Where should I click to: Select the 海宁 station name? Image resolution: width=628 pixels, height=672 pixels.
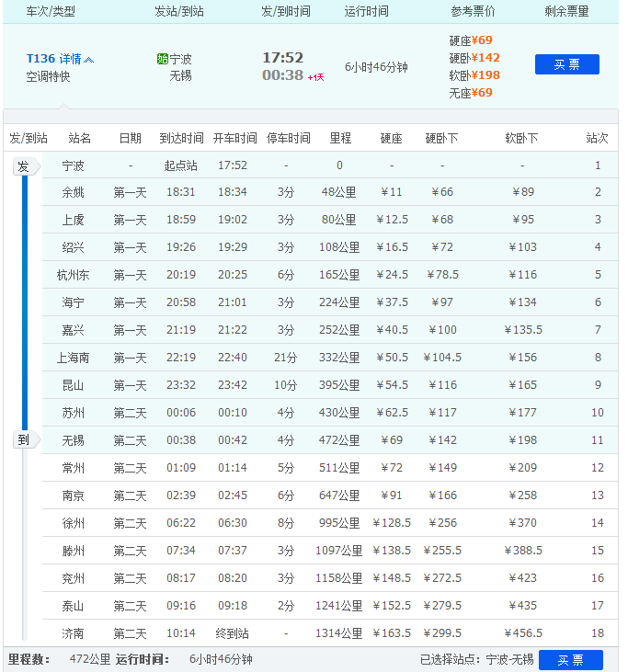pos(73,302)
